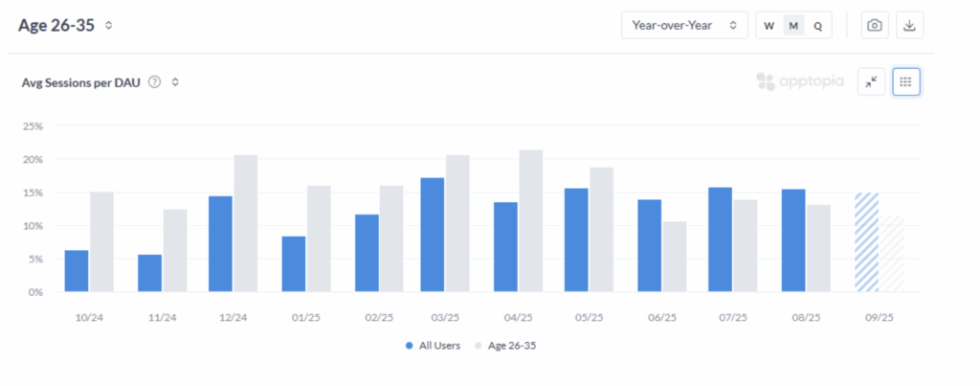Select the Monthly M granularity
The image size is (980, 386).
tap(793, 26)
